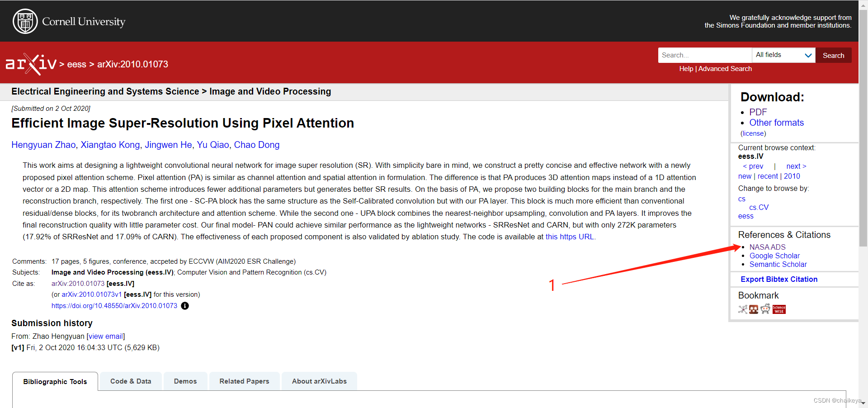
Task: Open the All fields search dropdown
Action: [x=783, y=55]
